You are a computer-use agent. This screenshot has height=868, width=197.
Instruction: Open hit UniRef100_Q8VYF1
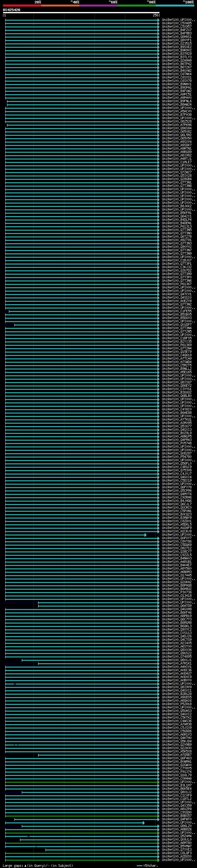point(177,40)
